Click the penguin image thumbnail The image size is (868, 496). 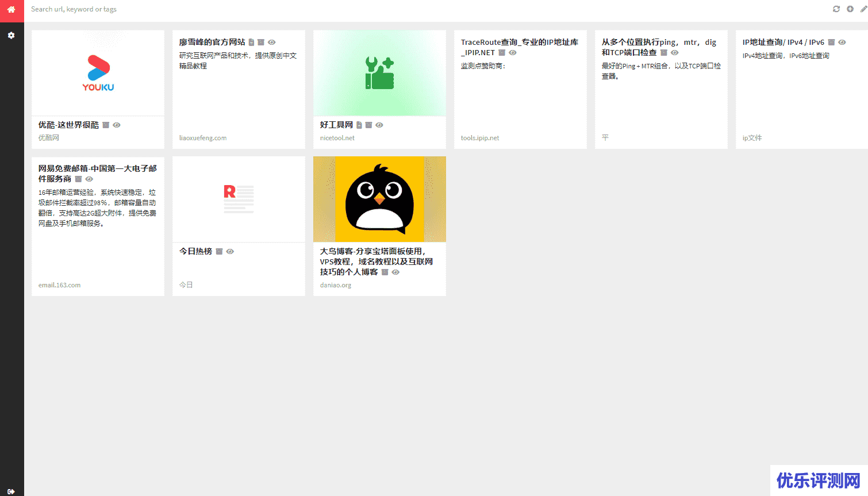tap(379, 199)
